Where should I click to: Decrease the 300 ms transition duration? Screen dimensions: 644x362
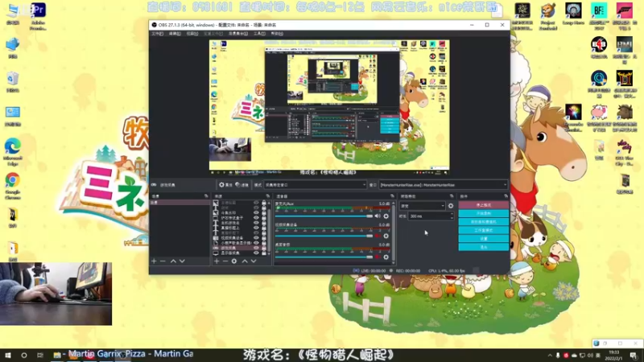[452, 218]
